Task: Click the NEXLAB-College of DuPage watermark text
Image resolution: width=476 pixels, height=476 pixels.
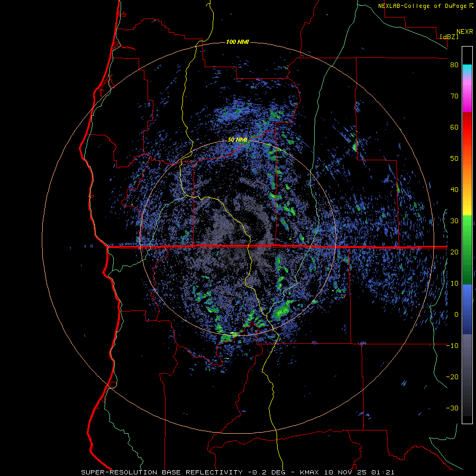Action: (x=425, y=6)
